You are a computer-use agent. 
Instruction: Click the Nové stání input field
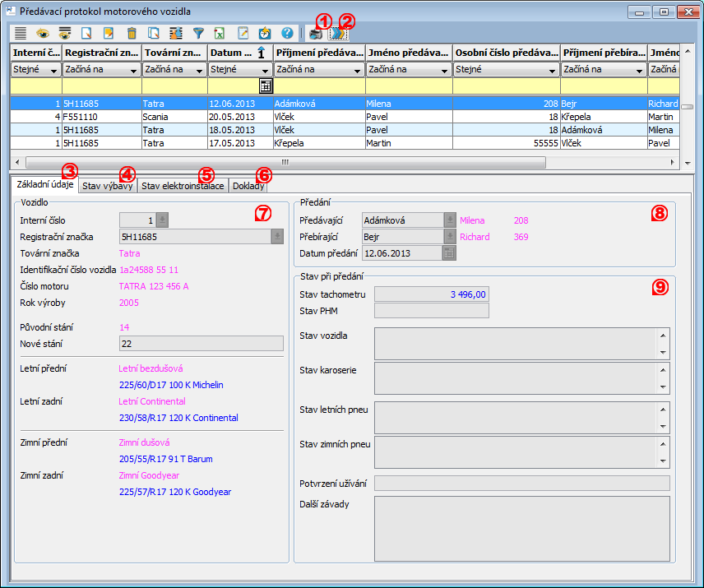click(201, 344)
